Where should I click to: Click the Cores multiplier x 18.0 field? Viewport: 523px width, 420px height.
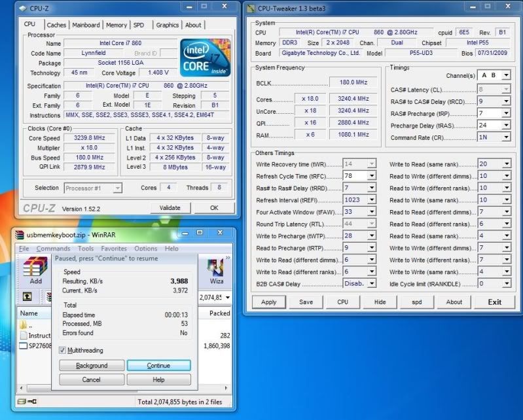pyautogui.click(x=310, y=99)
